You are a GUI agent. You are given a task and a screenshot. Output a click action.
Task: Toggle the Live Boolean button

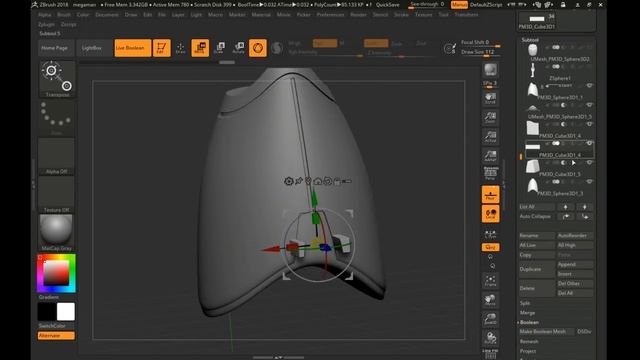coord(133,48)
